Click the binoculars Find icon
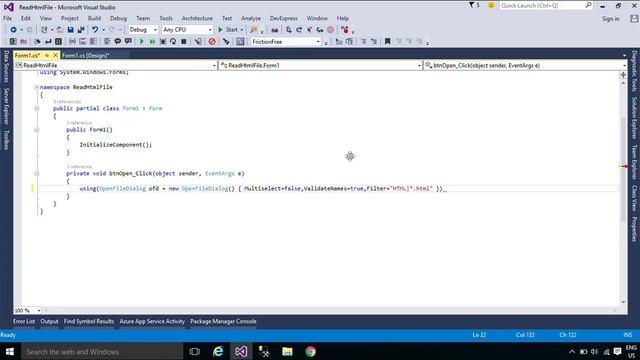640x360 pixels. [274, 30]
